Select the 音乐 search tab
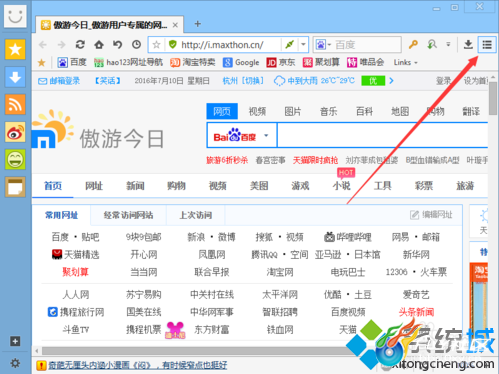Image resolution: width=499 pixels, height=374 pixels. [x=329, y=111]
